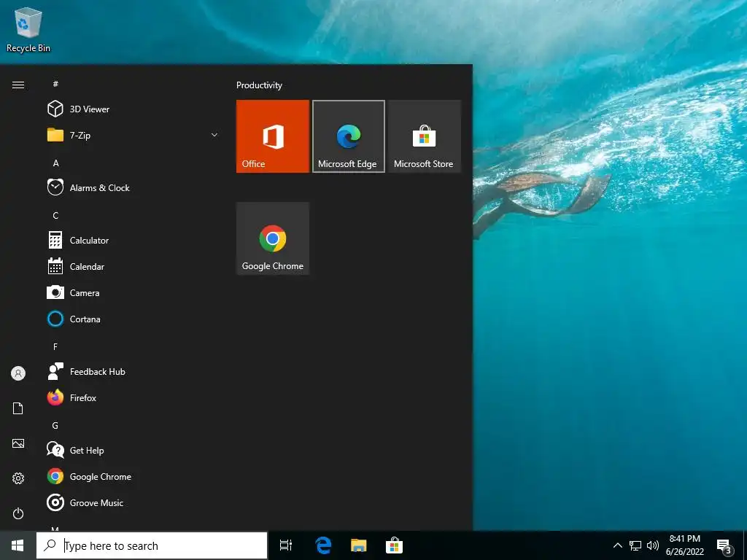Screen dimensions: 747x560
Task: Click the network tray icon
Action: pyautogui.click(x=635, y=545)
